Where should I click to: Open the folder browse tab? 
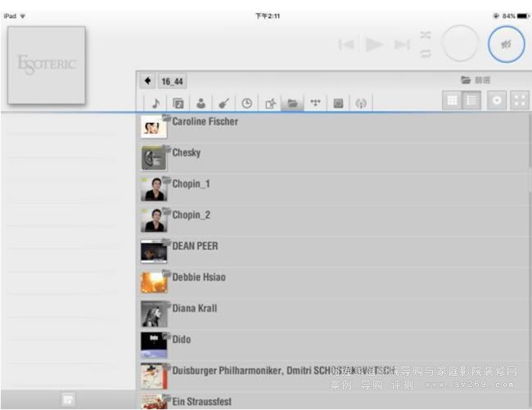click(291, 103)
